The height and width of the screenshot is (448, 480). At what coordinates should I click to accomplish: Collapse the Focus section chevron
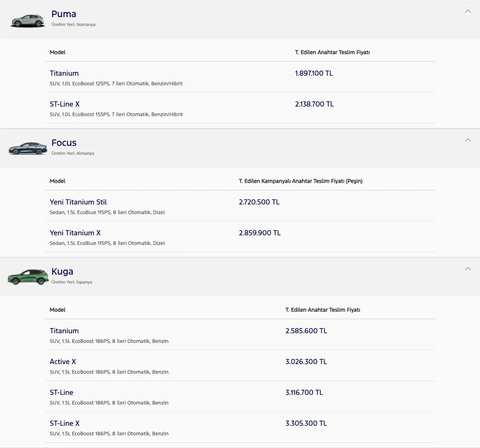tap(468, 140)
